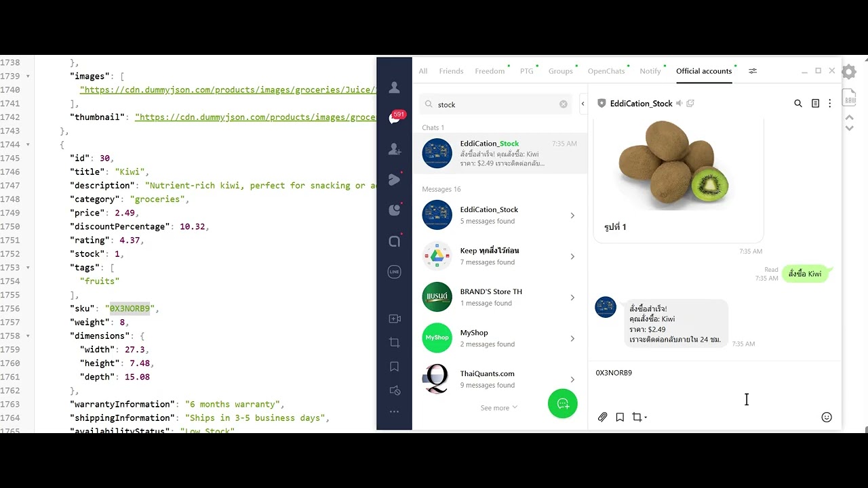The height and width of the screenshot is (488, 868).
Task: Expand See more search results
Action: point(498,408)
